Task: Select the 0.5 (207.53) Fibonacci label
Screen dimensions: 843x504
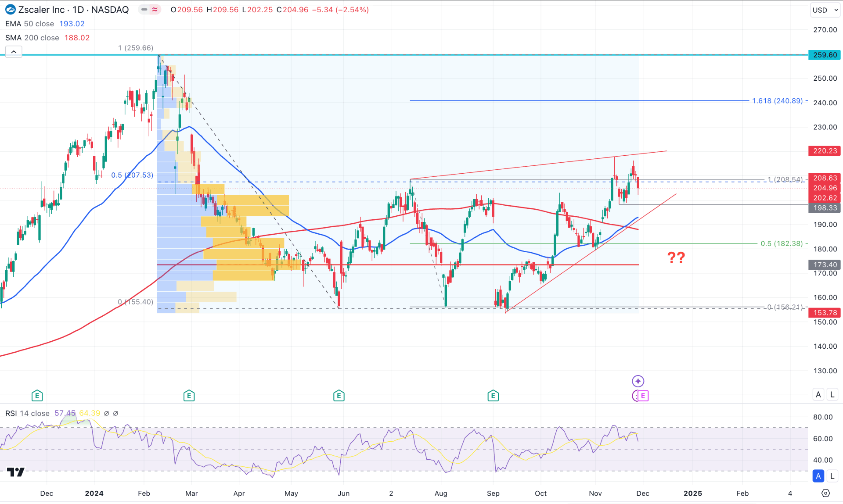Action: (132, 175)
